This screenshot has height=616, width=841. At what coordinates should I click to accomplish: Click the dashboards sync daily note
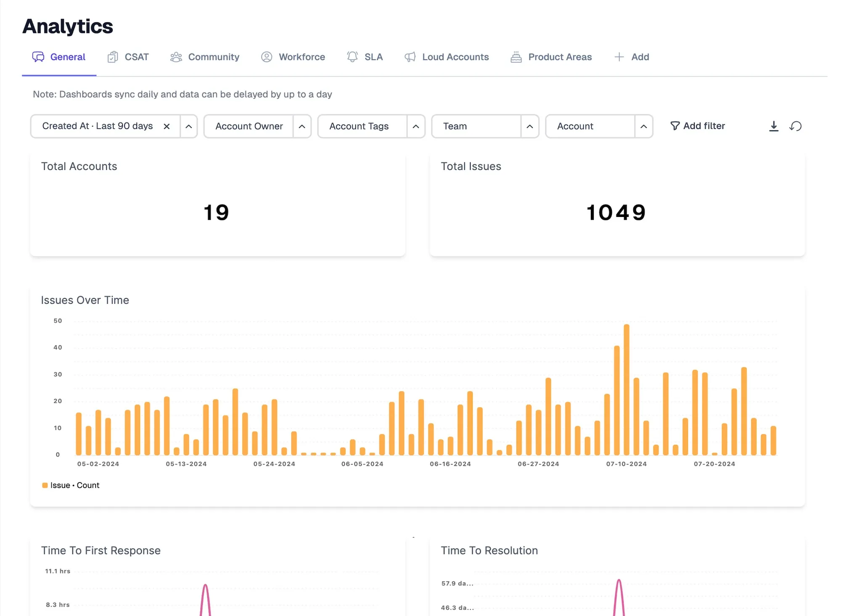point(182,94)
